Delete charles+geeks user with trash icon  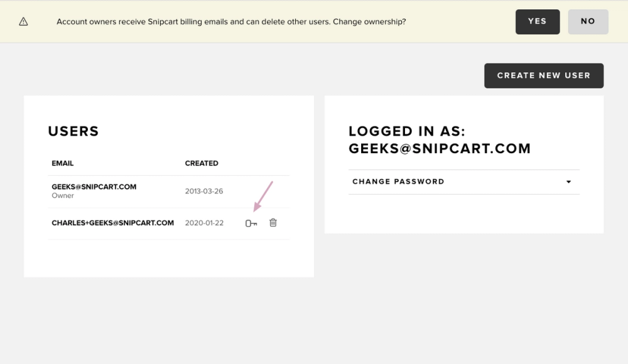click(x=273, y=223)
